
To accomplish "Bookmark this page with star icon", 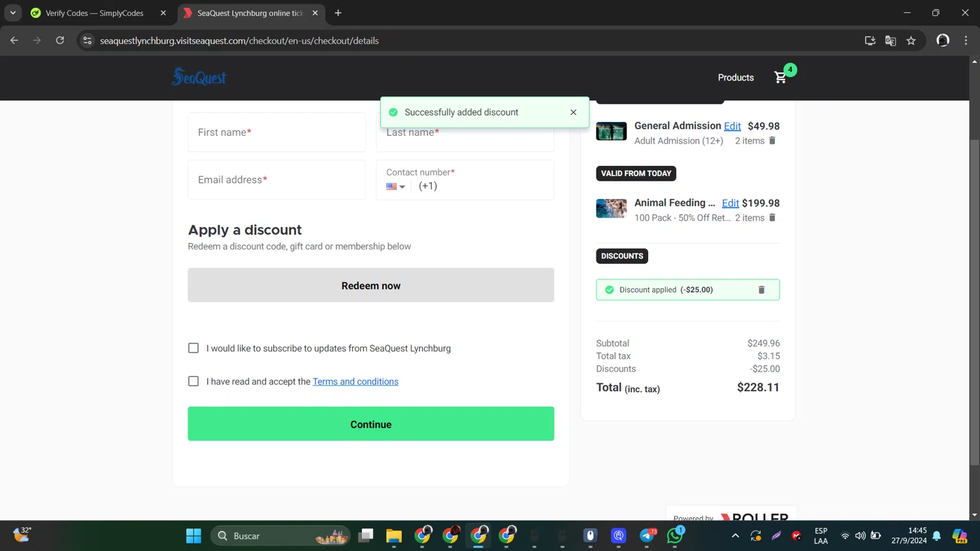I will (911, 40).
